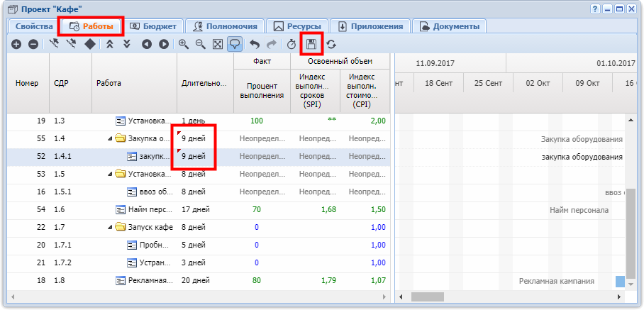This screenshot has height=310, width=644.
Task: Click the Gantt scroll left arrow
Action: point(401,297)
